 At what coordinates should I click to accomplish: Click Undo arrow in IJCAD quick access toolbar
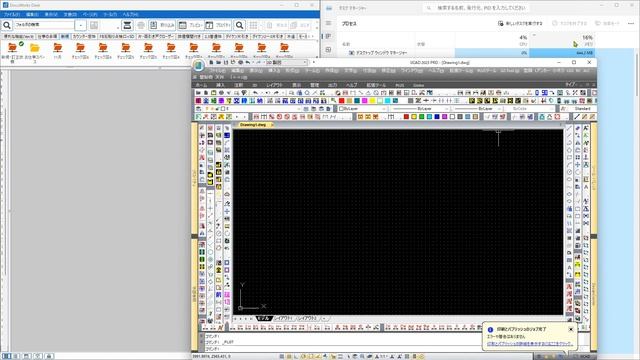[248, 62]
